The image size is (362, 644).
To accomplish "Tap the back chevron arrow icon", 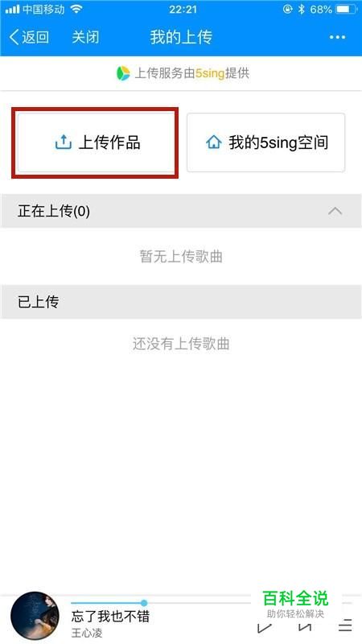I will tap(14, 37).
